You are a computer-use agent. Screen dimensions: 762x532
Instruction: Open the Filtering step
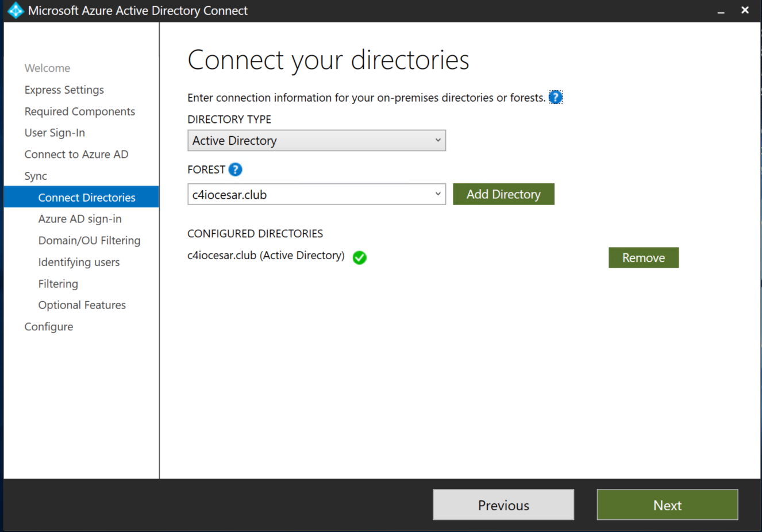pos(58,284)
